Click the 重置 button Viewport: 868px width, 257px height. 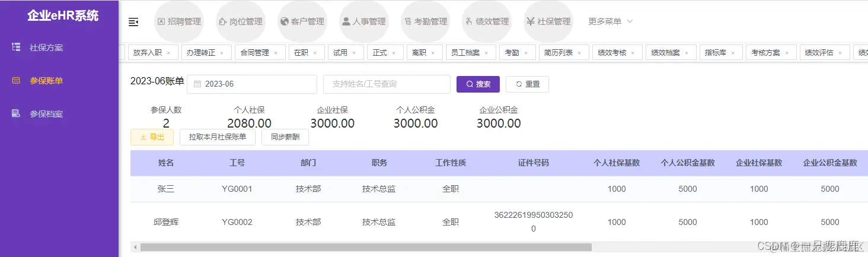(x=527, y=84)
